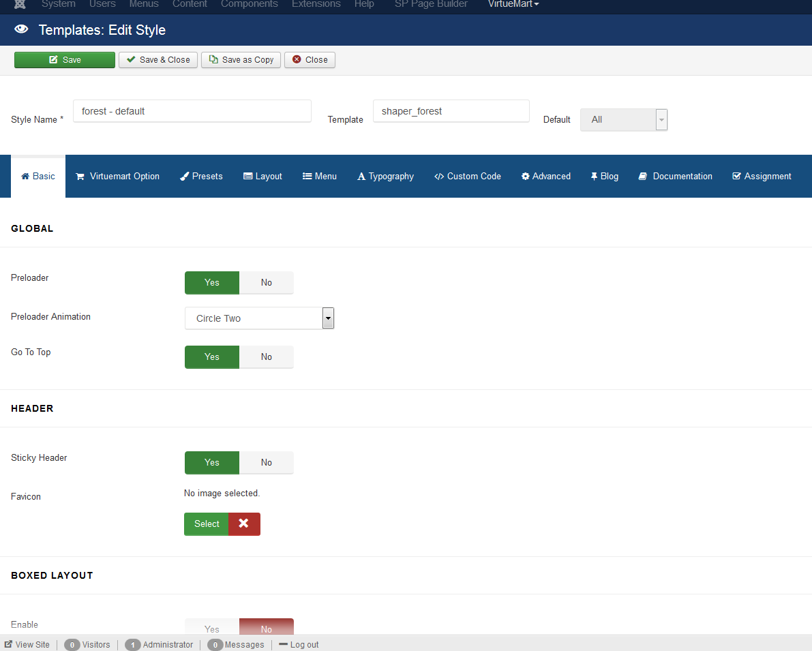
Task: Disable Sticky Header with No
Action: pos(266,462)
